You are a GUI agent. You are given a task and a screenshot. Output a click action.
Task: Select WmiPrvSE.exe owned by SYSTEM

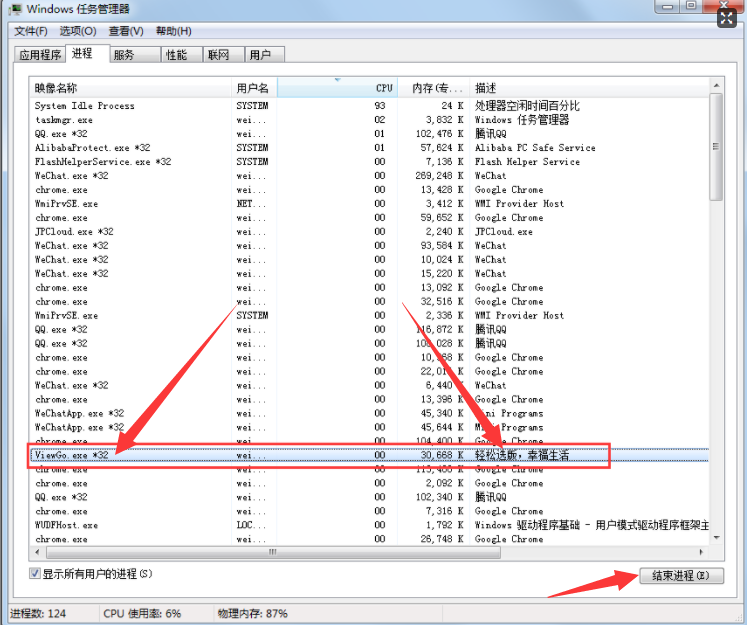point(369,315)
